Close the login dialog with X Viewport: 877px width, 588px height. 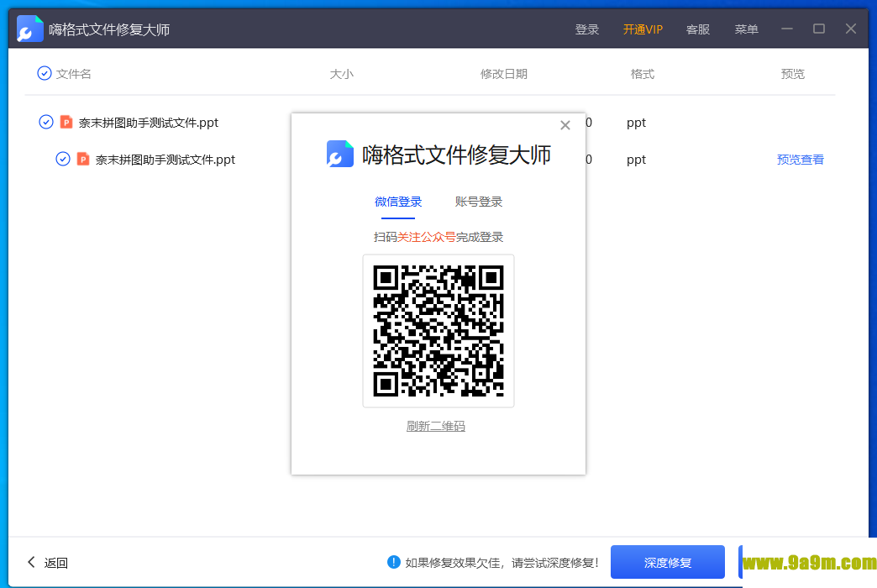point(565,125)
